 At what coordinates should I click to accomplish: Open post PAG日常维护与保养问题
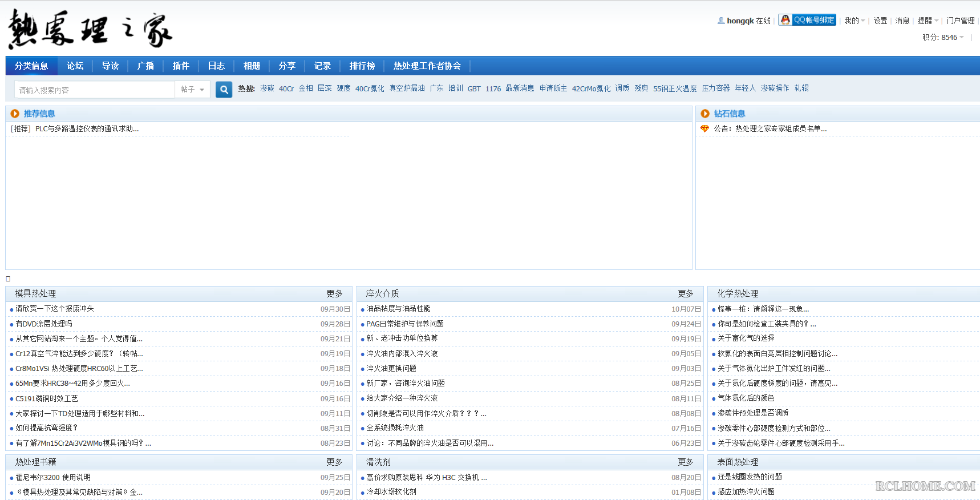[405, 324]
